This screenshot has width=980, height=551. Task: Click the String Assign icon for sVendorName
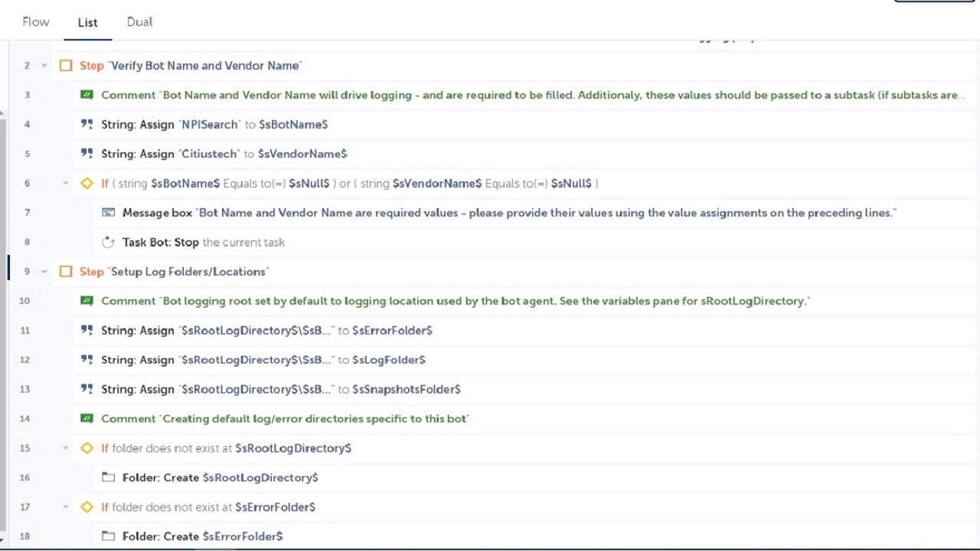tap(87, 154)
